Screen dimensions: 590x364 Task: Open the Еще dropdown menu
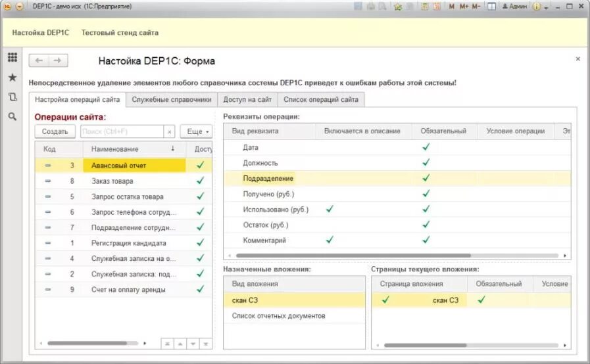(197, 131)
